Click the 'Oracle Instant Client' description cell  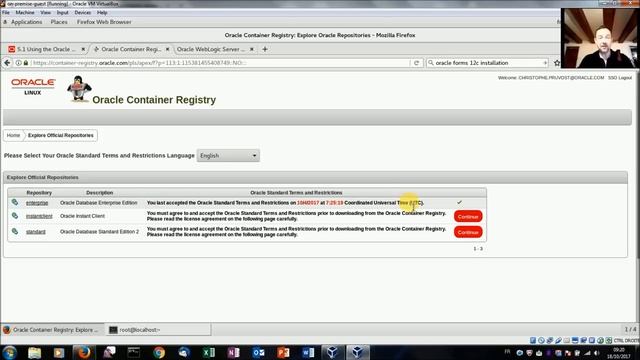[82, 216]
